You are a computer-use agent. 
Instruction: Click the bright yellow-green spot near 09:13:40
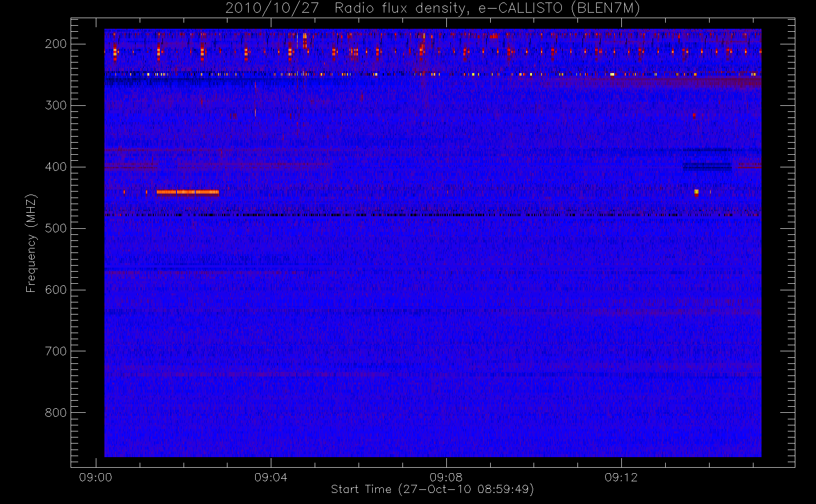(696, 192)
